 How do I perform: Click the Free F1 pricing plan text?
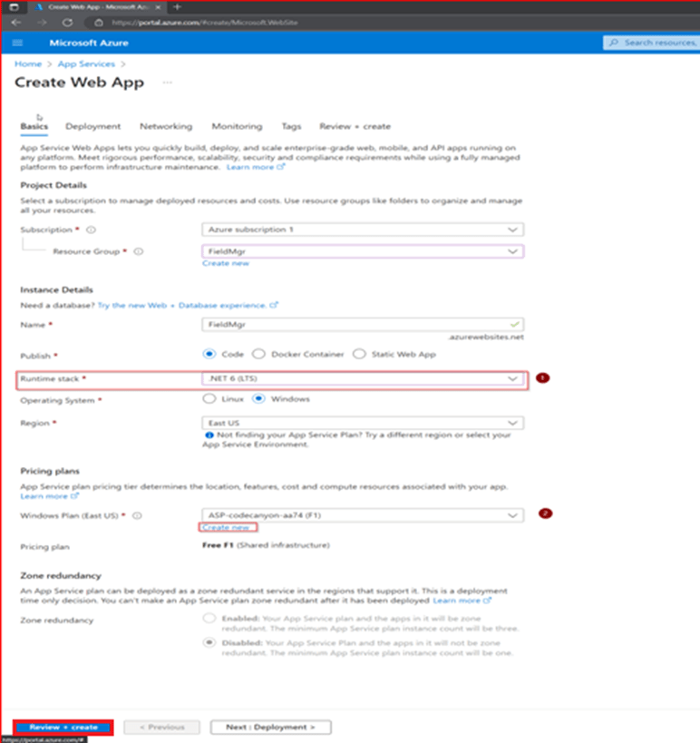pyautogui.click(x=266, y=545)
